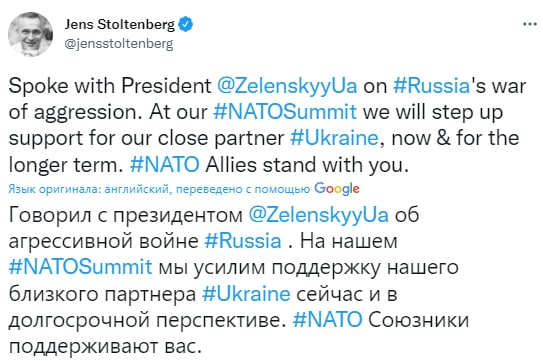
Task: Open the @jensstoltenberg handle link
Action: click(x=119, y=44)
